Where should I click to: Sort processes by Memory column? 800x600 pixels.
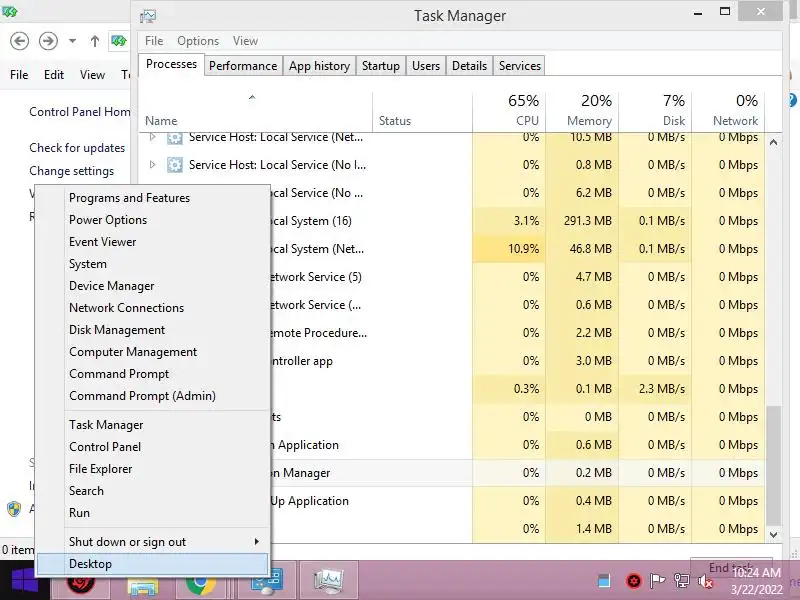pyautogui.click(x=582, y=112)
